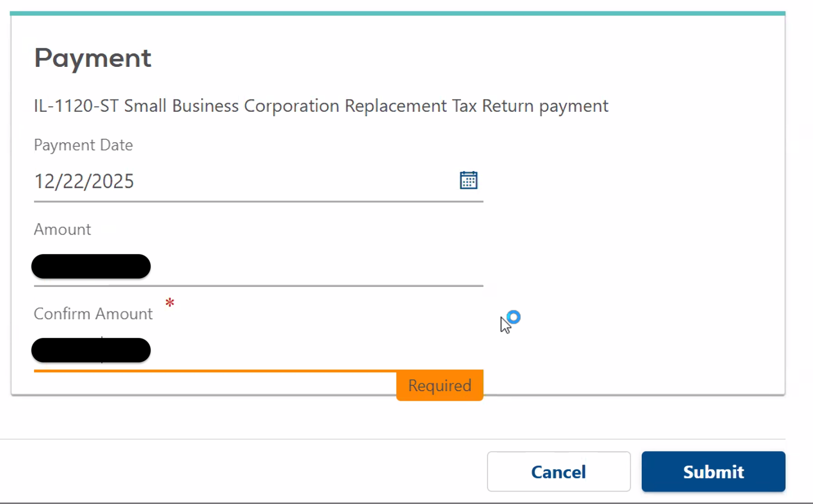Click the teal bar atop the dialog
Screen dimensions: 813x504
[x=397, y=13]
